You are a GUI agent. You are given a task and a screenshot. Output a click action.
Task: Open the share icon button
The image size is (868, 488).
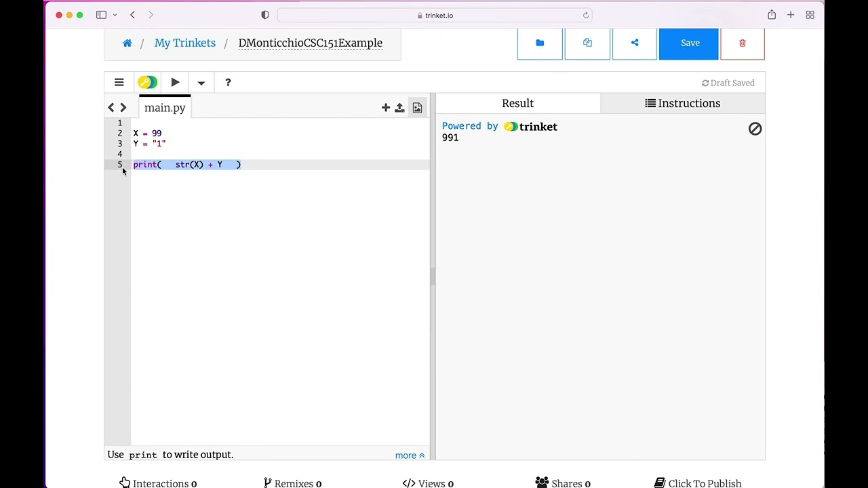[x=635, y=43]
